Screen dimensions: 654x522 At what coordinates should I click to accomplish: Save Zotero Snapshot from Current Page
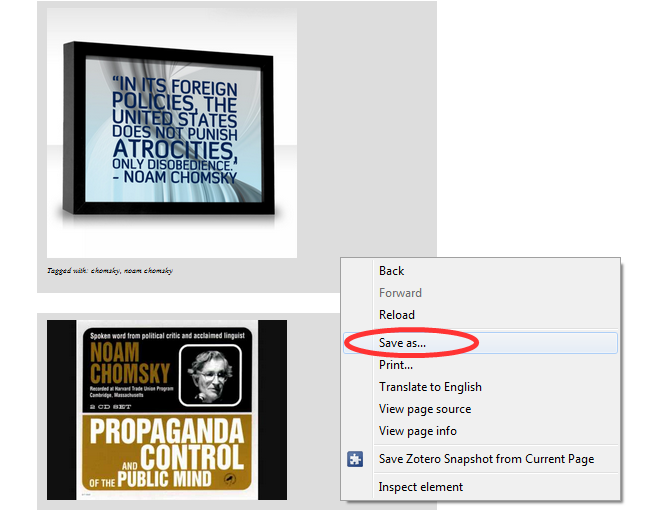pos(480,459)
